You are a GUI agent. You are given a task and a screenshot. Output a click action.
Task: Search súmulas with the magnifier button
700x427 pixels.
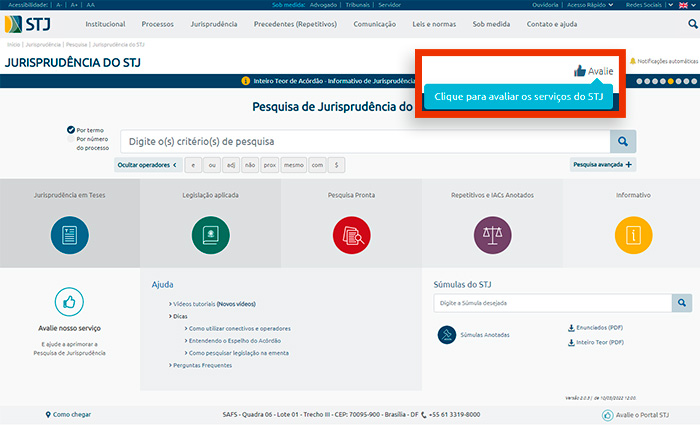[682, 303]
